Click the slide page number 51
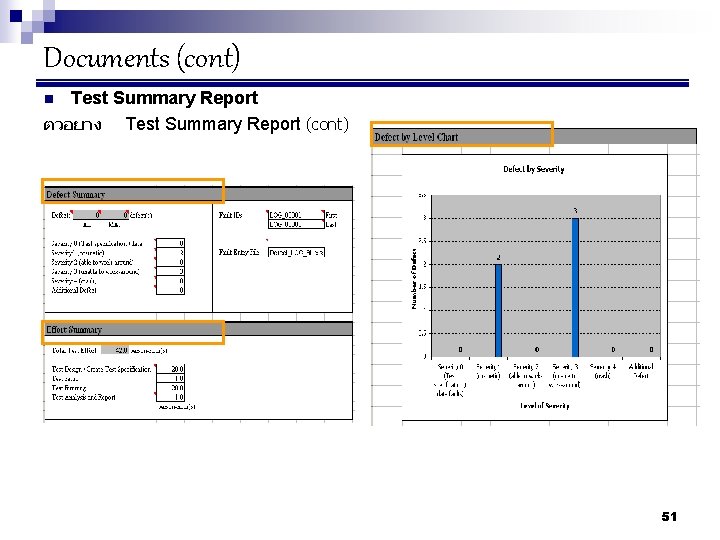The image size is (720, 540). (669, 517)
